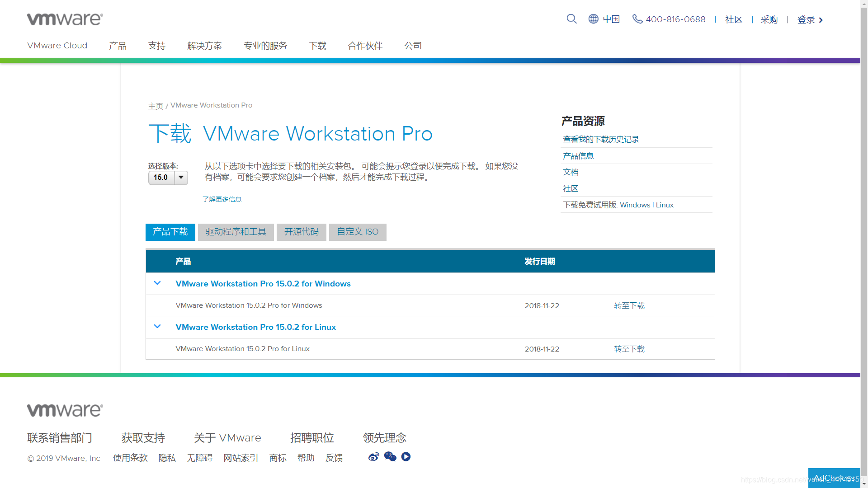Open the 支持 navigation menu
Image resolution: width=868 pixels, height=488 pixels.
[157, 46]
